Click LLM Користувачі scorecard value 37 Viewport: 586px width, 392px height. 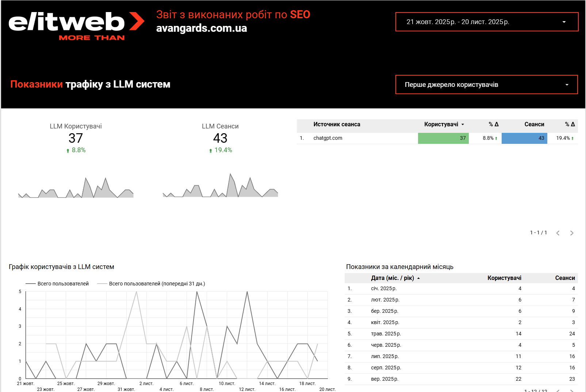click(x=76, y=138)
